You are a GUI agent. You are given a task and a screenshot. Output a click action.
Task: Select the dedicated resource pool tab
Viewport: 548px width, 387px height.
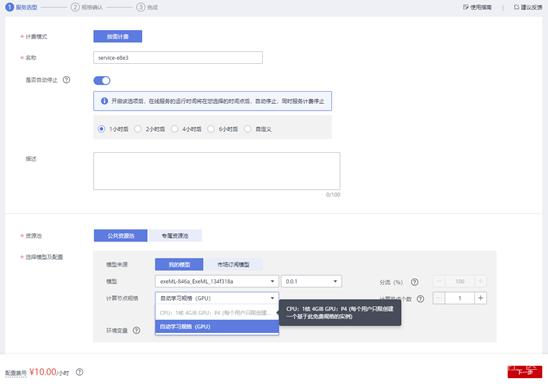coord(175,236)
